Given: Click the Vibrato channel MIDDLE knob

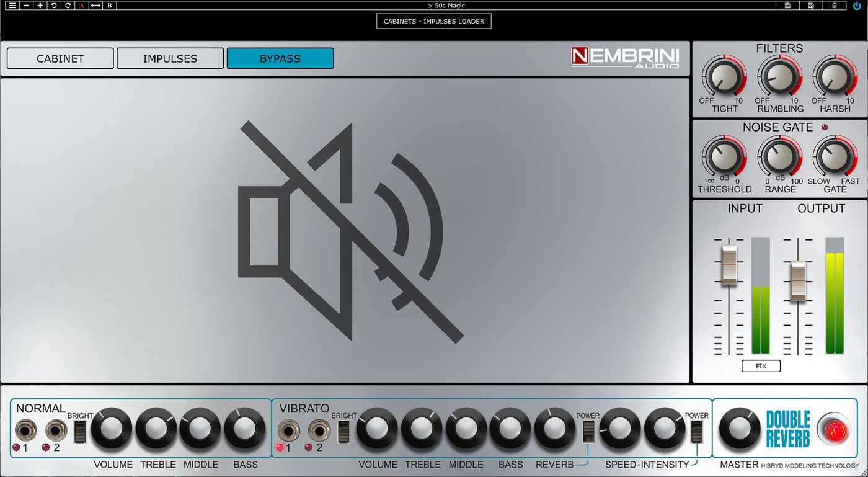Looking at the screenshot, I should click(x=466, y=428).
